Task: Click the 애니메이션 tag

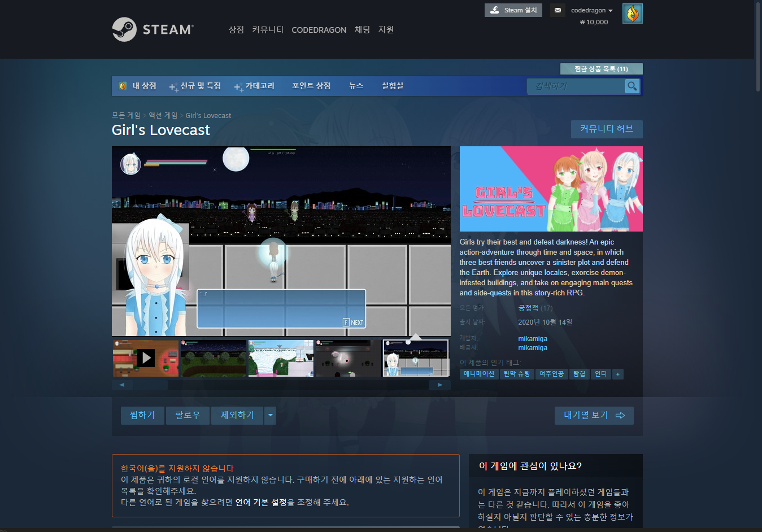Action: [479, 374]
